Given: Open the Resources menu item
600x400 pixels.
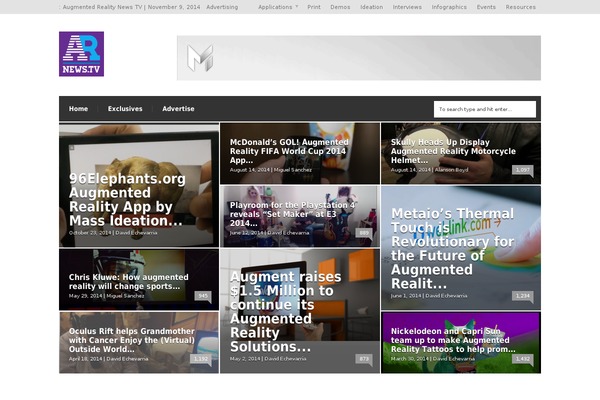Looking at the screenshot, I should (x=520, y=7).
